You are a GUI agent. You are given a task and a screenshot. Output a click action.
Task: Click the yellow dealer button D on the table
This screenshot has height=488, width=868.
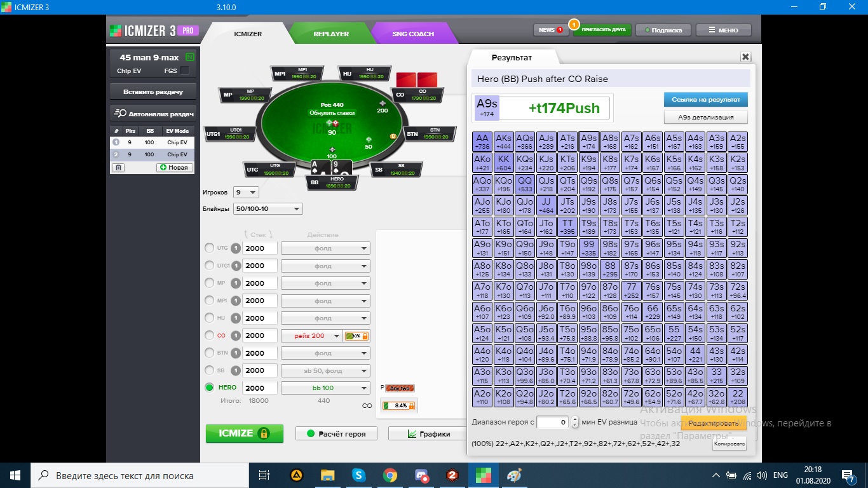(x=393, y=136)
